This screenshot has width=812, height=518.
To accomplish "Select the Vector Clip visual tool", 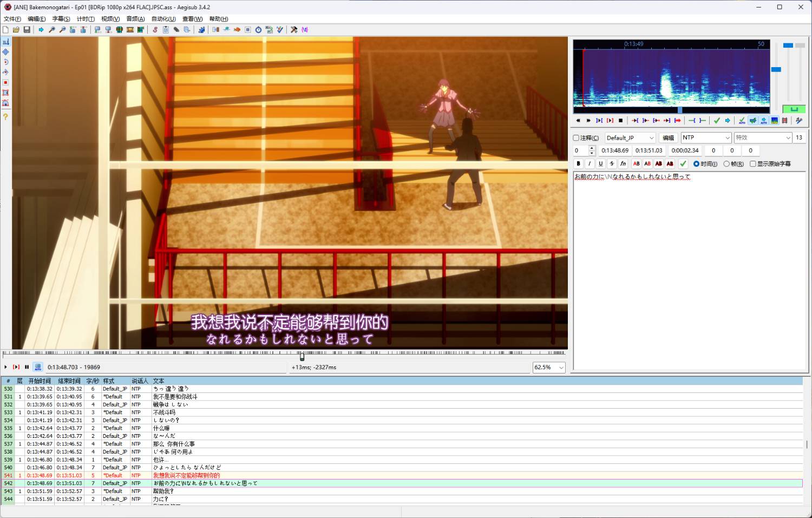I will click(x=5, y=103).
